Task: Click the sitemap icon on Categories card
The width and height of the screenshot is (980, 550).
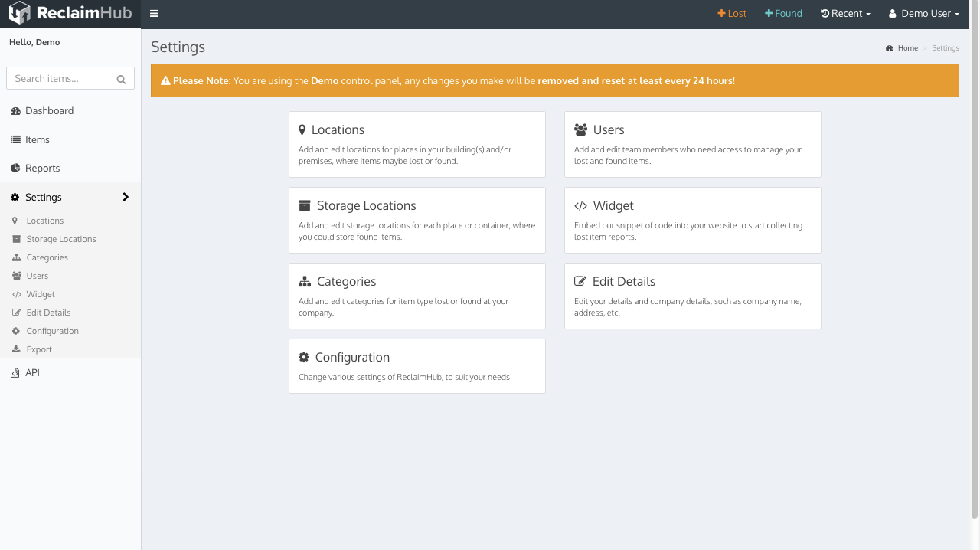Action: coord(305,281)
